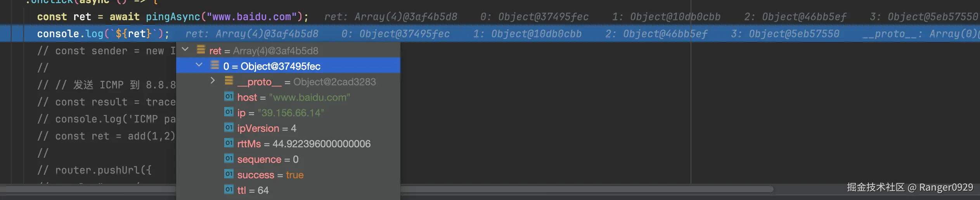This screenshot has height=200, width=980.
Task: Click the host field primitive icon
Action: tap(229, 96)
